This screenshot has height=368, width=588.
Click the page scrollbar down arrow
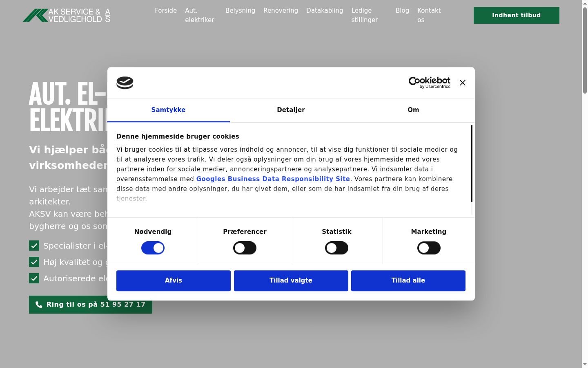585,364
